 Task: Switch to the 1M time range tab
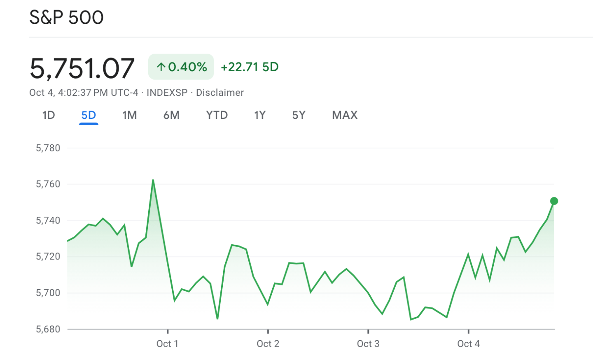(x=129, y=115)
